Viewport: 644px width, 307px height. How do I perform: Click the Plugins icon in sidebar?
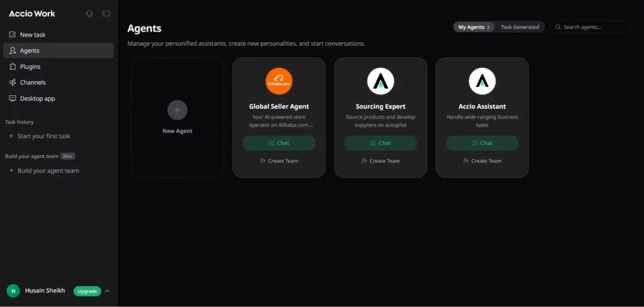click(x=13, y=67)
